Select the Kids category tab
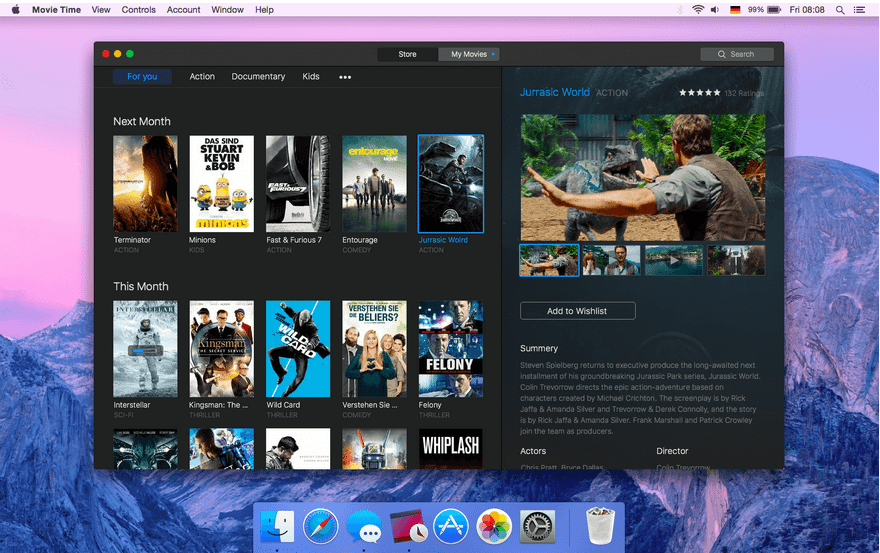The width and height of the screenshot is (880, 553). point(311,76)
